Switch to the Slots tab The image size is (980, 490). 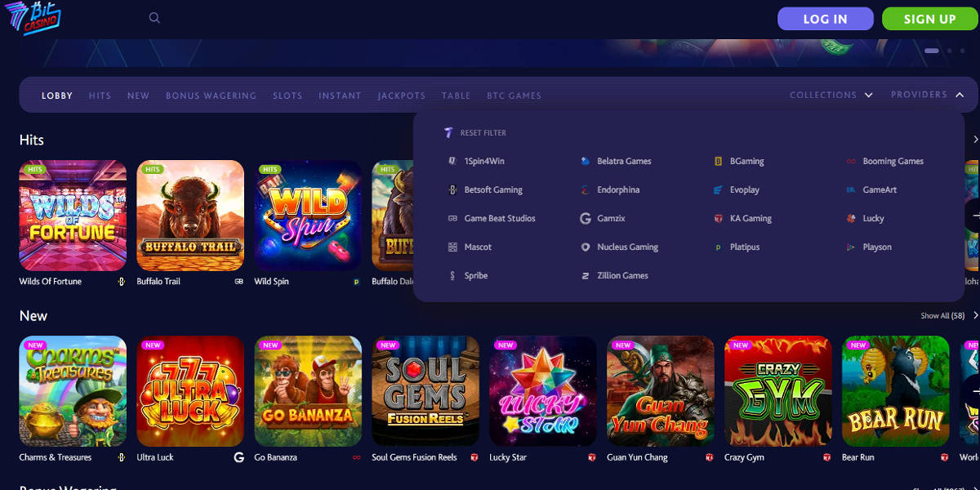[x=287, y=96]
